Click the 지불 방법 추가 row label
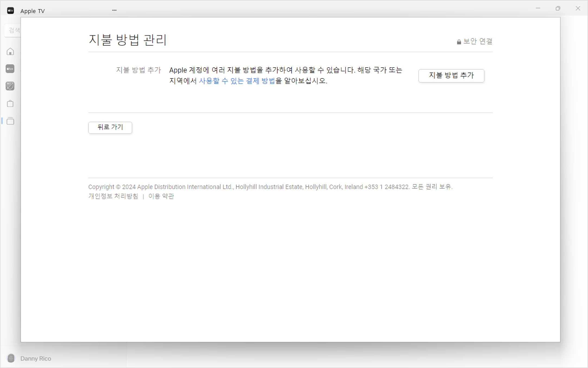 pyautogui.click(x=139, y=70)
